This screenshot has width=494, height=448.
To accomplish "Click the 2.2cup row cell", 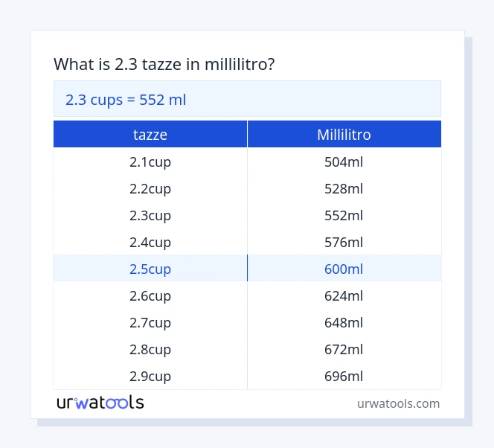I will pyautogui.click(x=150, y=188).
